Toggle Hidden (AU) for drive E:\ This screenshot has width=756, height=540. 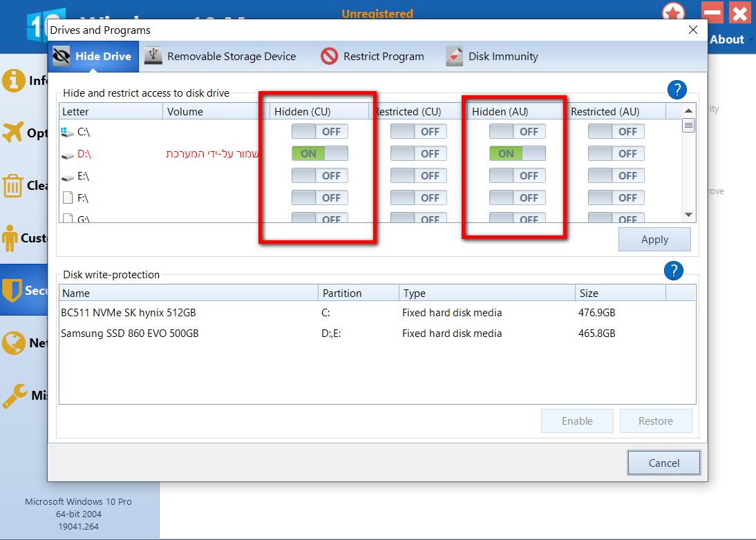tap(518, 176)
